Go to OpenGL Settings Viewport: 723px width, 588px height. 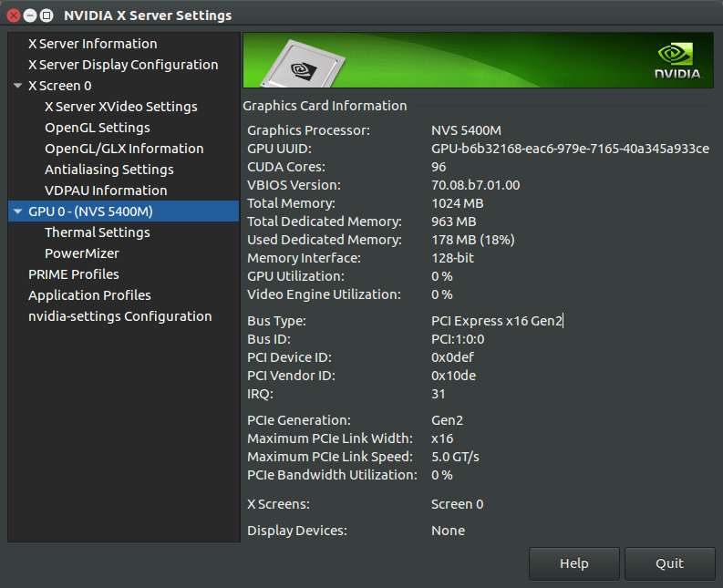pyautogui.click(x=98, y=128)
